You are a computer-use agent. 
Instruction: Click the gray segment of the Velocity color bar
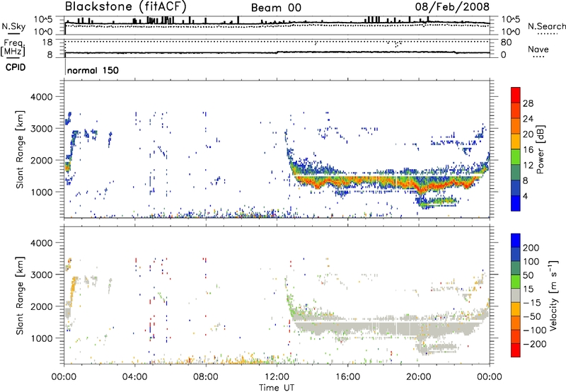coord(516,295)
